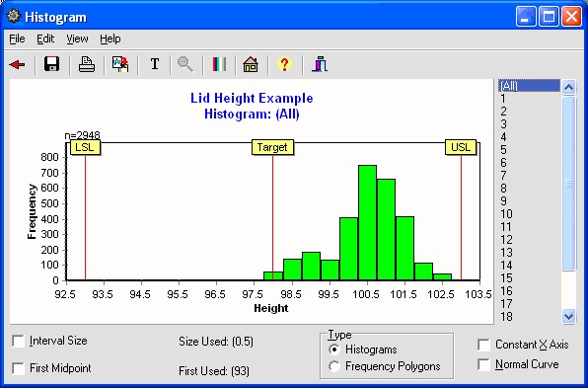Toggle the Constant X Axis checkbox
Viewport: 588px width, 388px height.
pos(483,345)
